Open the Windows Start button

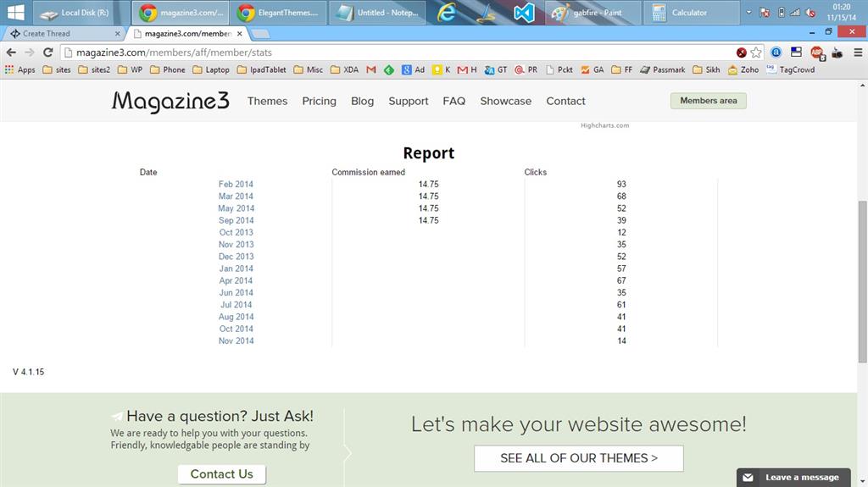15,12
